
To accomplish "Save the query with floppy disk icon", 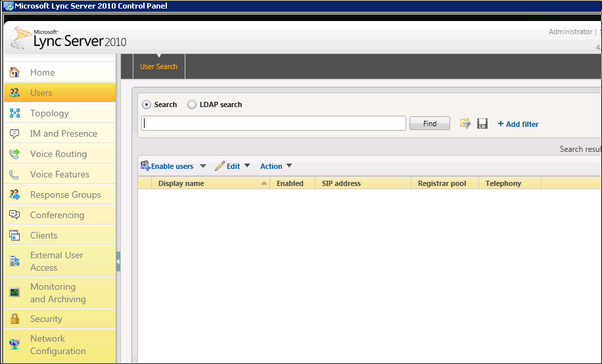I will point(482,124).
